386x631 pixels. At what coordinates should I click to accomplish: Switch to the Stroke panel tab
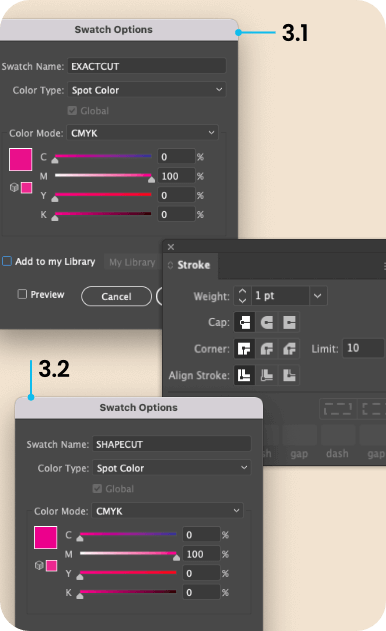click(x=193, y=265)
